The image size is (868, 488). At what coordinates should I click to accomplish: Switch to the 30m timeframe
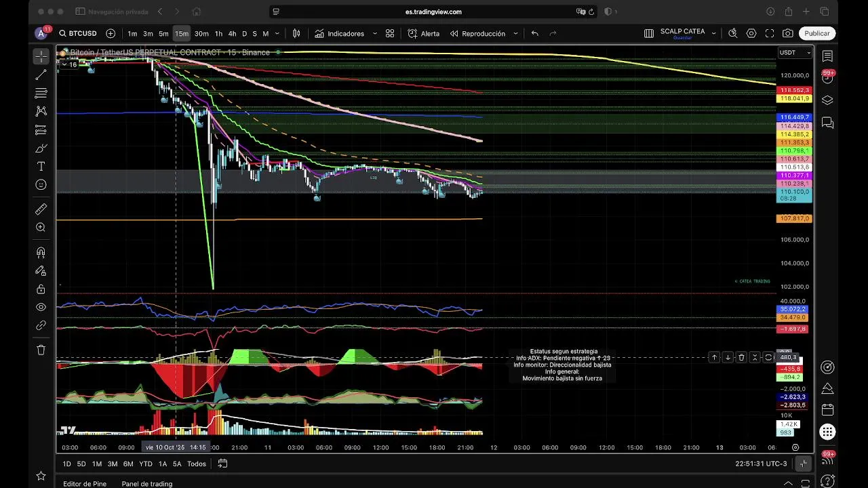(201, 33)
